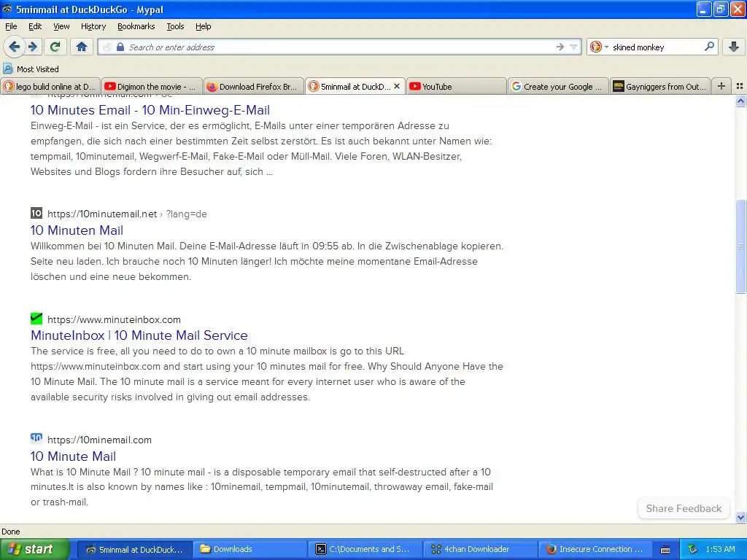Open the Bookmarks menu

(x=136, y=26)
